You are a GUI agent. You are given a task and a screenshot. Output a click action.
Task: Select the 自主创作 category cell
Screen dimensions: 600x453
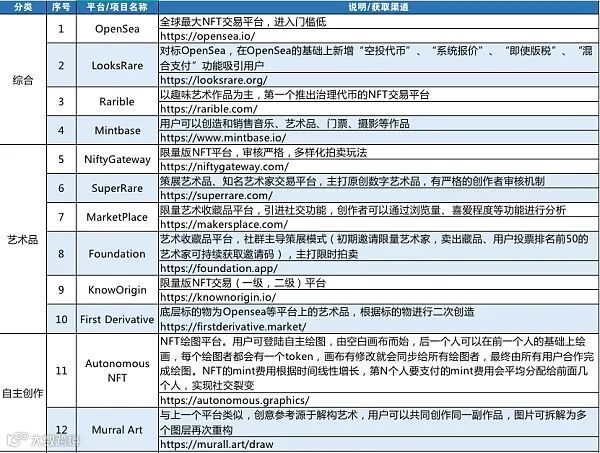click(23, 393)
